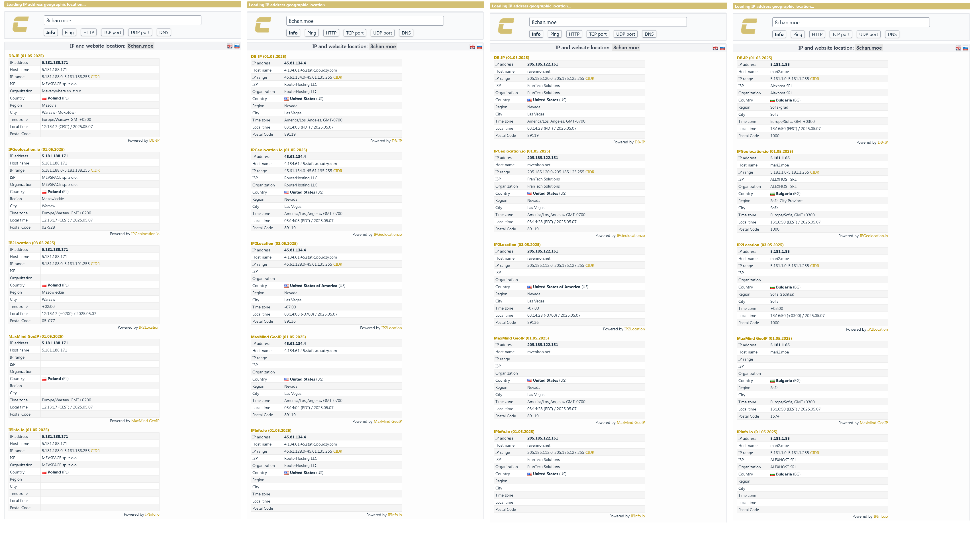
Task: Open the DNS tab in the 5.181.1.85 panel
Action: tap(892, 35)
